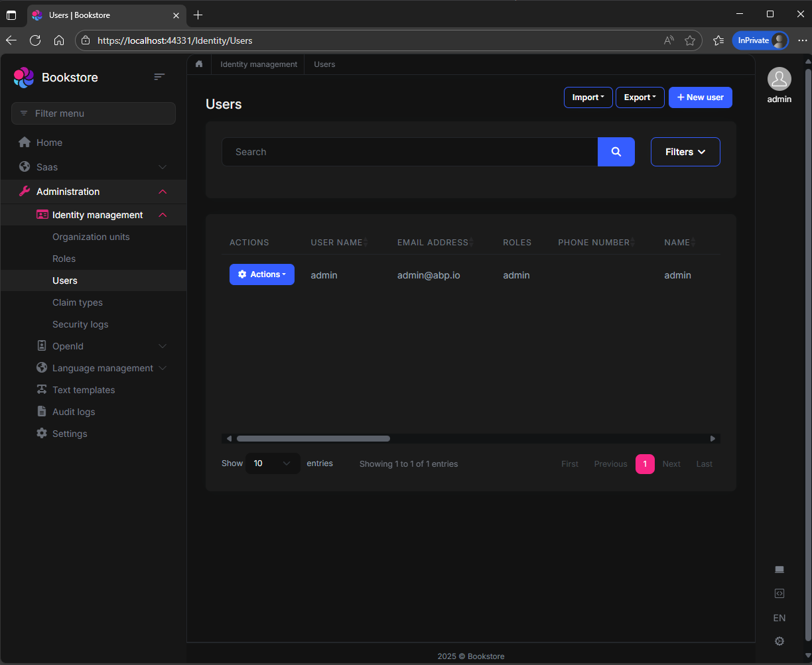This screenshot has width=812, height=665.
Task: Toggle the sidebar collapse icon
Action: (x=159, y=77)
